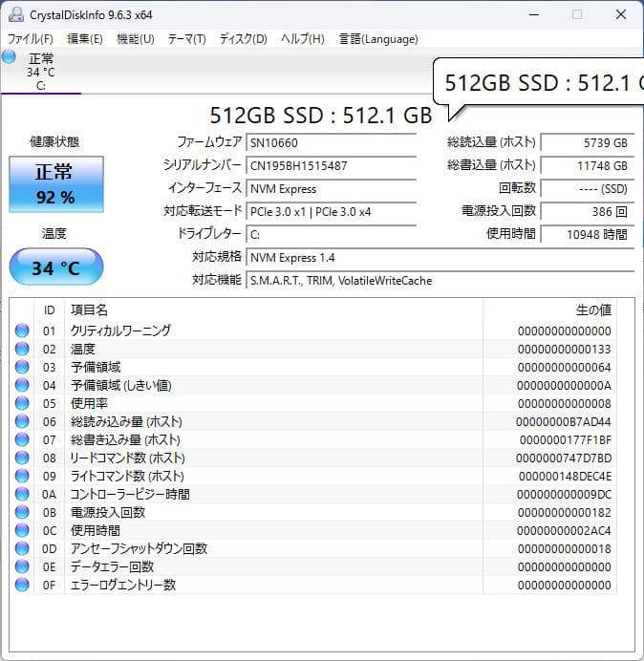Open the ヘルプ(H) menu
Screen dimensions: 644x661
[303, 39]
